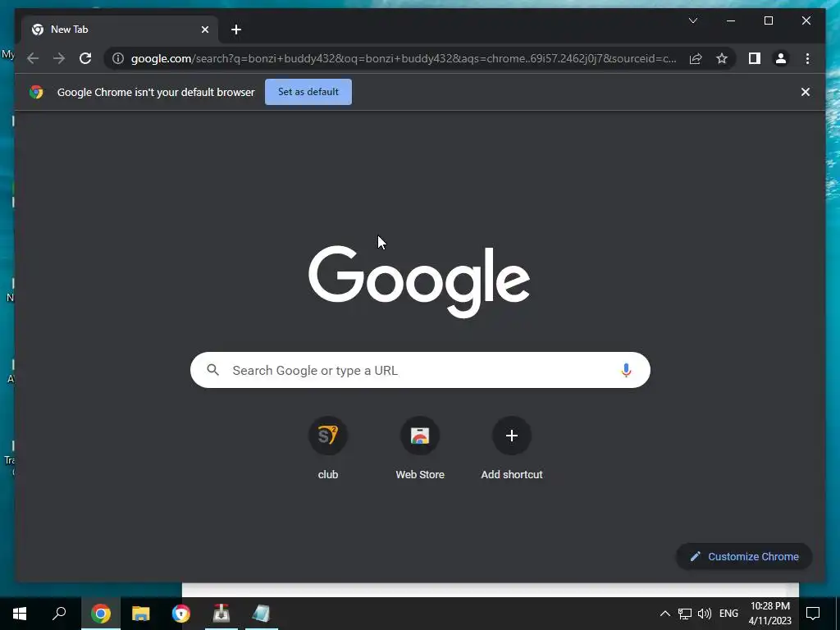840x630 pixels.
Task: Show hidden system tray icons
Action: 664,614
